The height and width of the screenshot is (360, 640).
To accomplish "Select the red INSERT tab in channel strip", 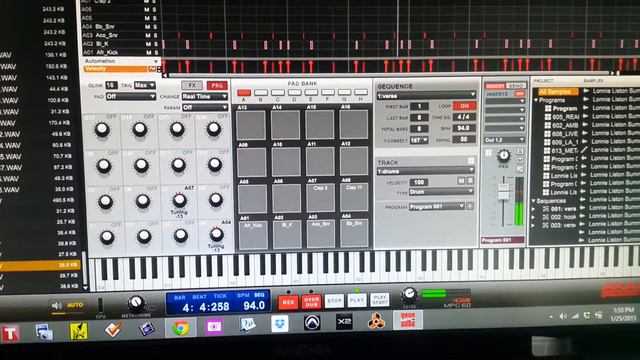I will (495, 86).
